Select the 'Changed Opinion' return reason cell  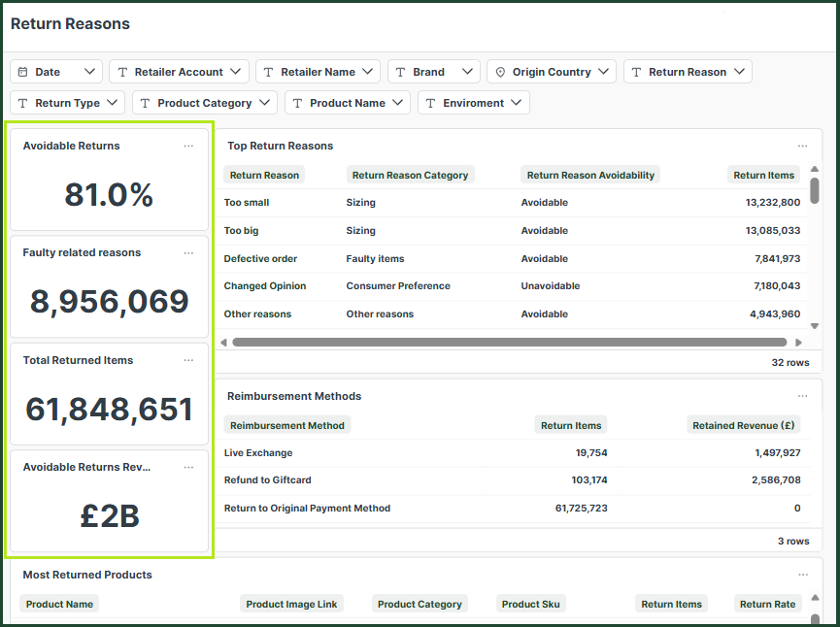265,286
